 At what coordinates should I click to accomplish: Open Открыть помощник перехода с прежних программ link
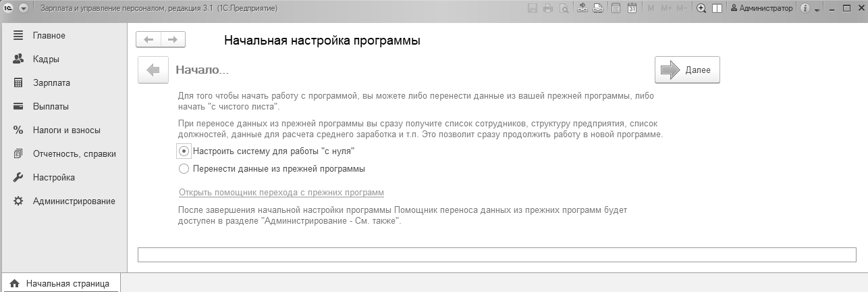pos(281,192)
